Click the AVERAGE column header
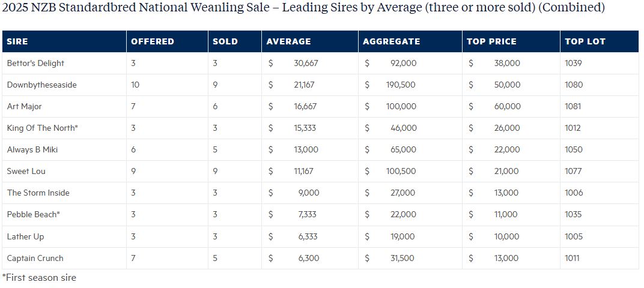The image size is (644, 288). pos(289,41)
